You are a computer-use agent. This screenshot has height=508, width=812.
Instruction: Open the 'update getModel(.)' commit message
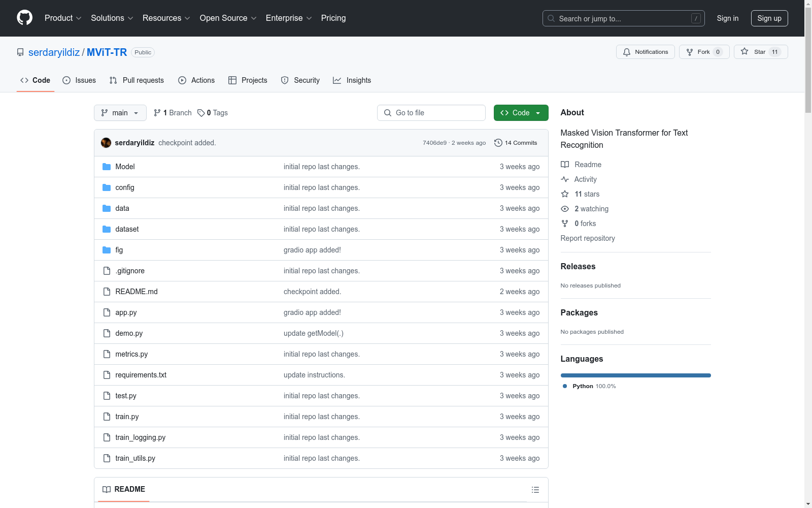tap(314, 333)
